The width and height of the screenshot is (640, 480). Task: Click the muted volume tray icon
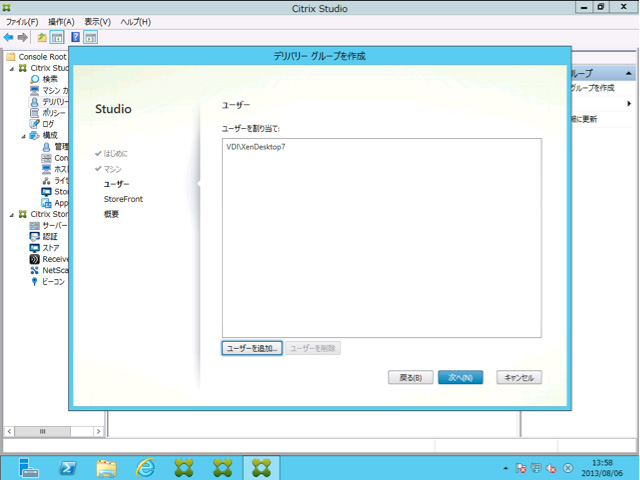coord(551,468)
